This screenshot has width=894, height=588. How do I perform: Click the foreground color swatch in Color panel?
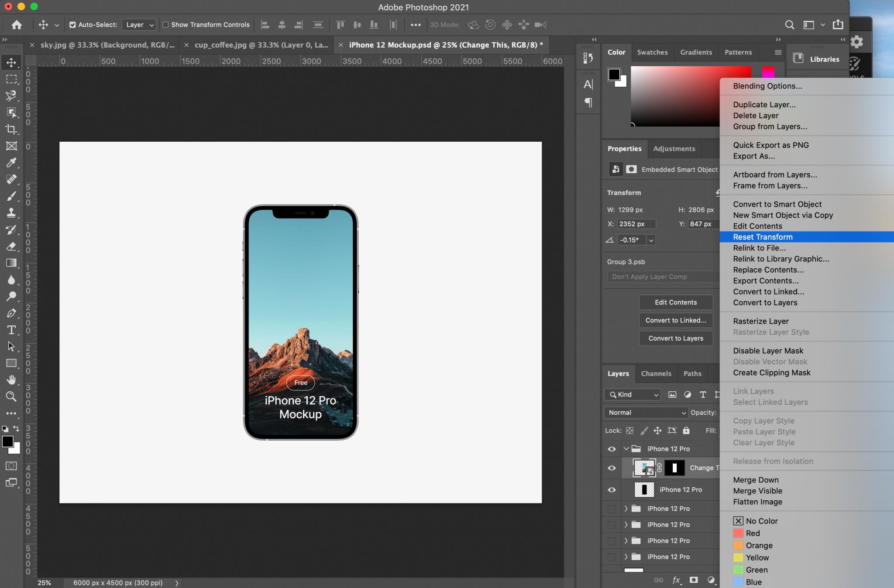coord(614,75)
